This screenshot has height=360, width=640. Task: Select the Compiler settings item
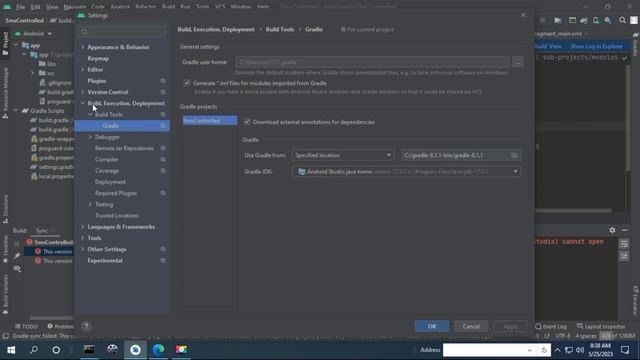pos(107,160)
